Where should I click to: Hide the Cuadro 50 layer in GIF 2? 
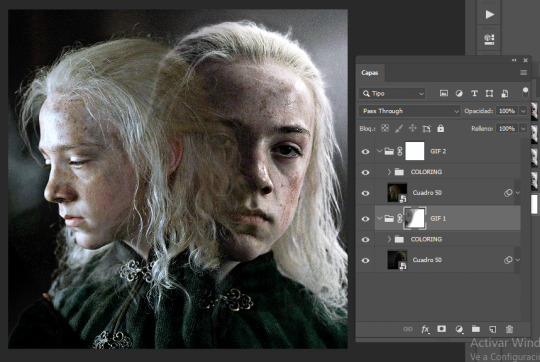click(366, 193)
